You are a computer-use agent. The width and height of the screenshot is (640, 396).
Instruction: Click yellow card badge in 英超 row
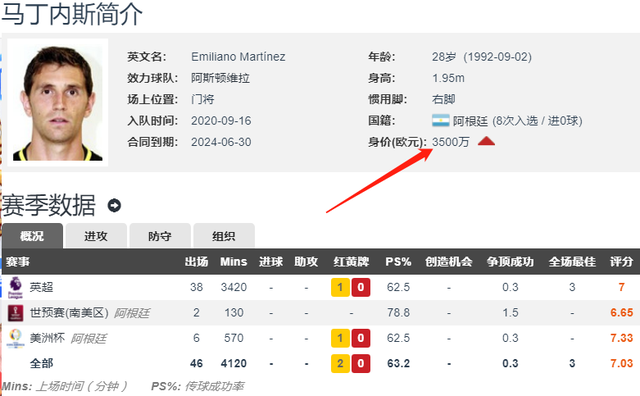click(340, 287)
